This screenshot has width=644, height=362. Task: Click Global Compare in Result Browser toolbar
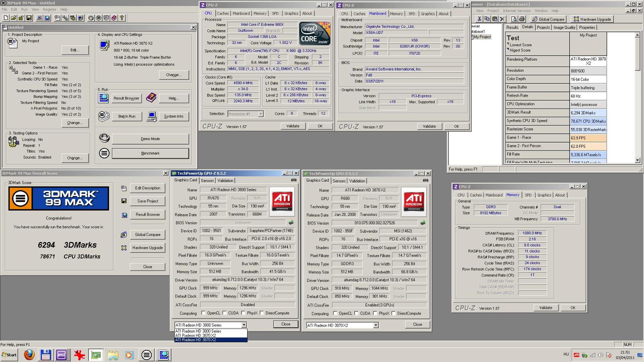(x=548, y=19)
